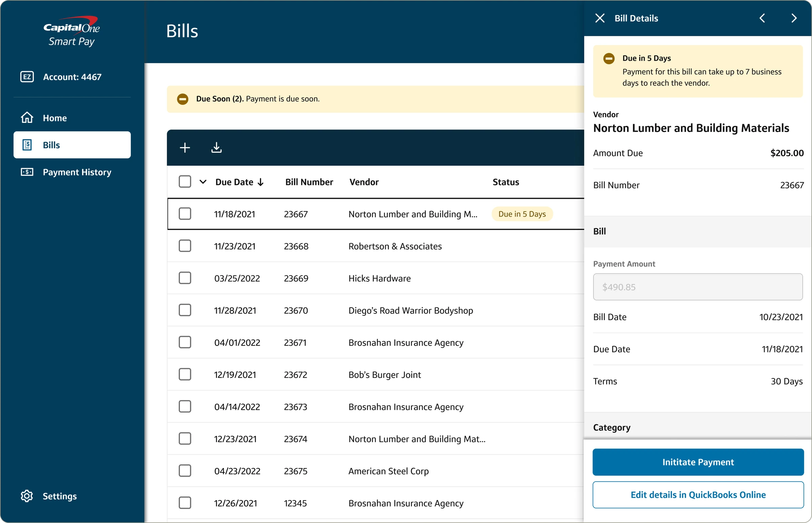The height and width of the screenshot is (523, 812).
Task: Open the Bills menu item
Action: click(72, 145)
